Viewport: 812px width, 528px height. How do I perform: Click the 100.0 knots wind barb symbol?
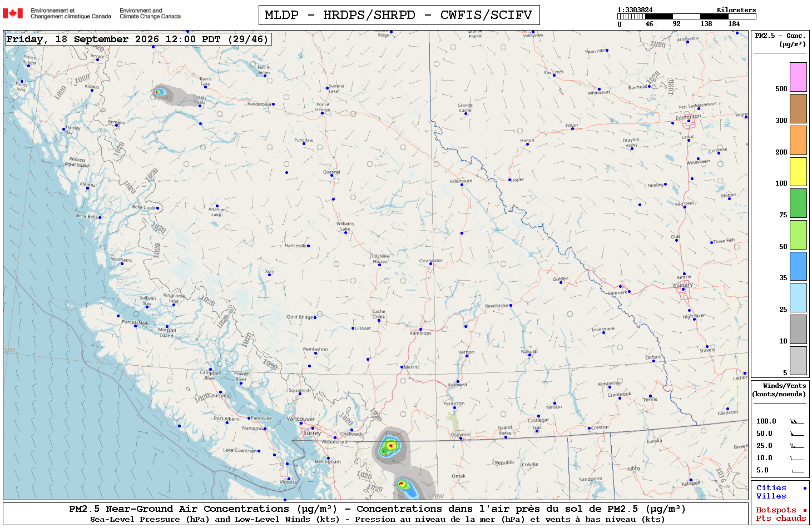[x=797, y=421]
